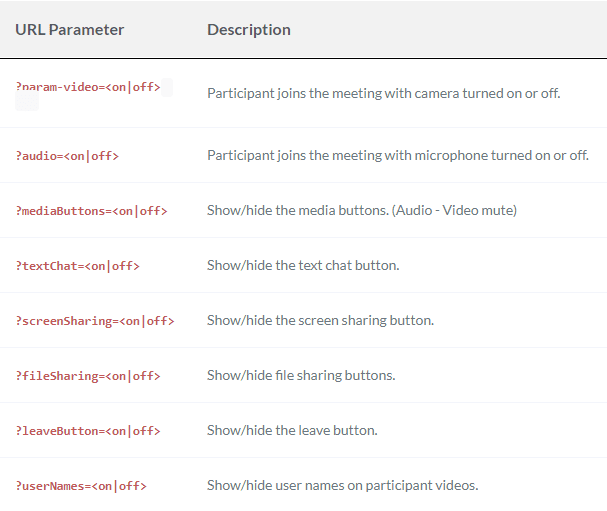
Task: Click the URL Parameter column header
Action: pyautogui.click(x=70, y=30)
